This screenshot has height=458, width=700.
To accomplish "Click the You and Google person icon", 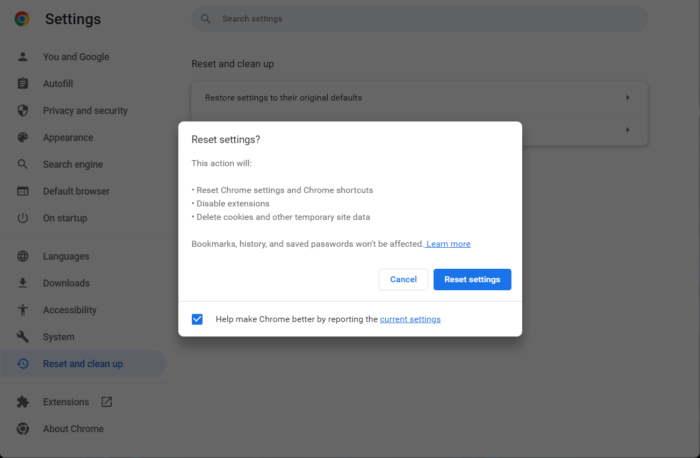I will 23,57.
